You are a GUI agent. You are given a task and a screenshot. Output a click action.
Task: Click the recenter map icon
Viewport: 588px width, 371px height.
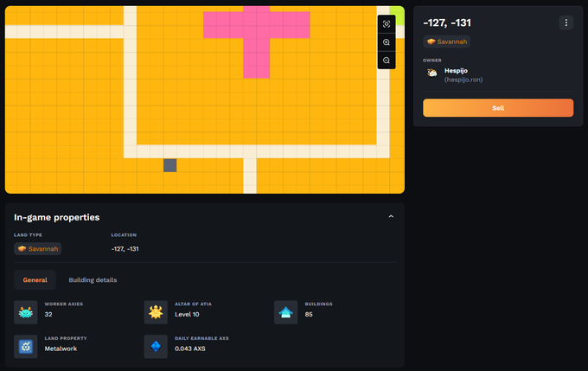[387, 24]
